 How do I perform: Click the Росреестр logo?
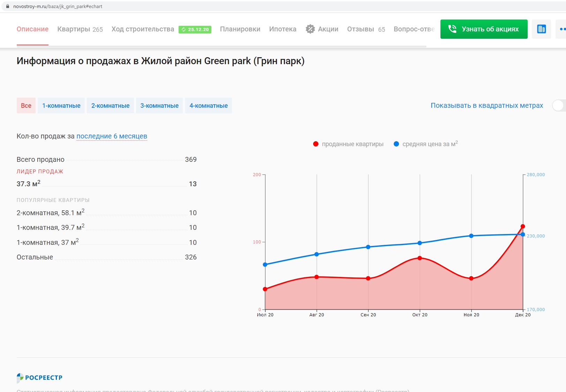coord(39,378)
